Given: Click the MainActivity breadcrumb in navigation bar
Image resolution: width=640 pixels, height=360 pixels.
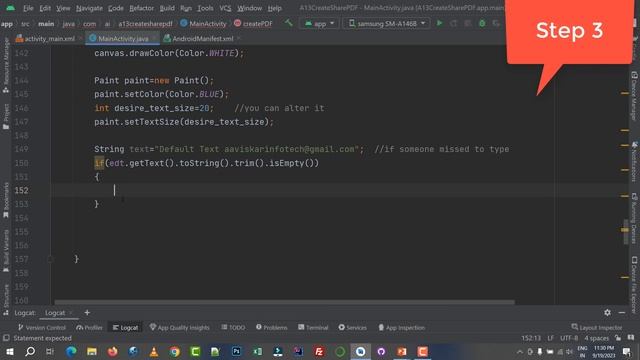Looking at the screenshot, I should coord(203,24).
